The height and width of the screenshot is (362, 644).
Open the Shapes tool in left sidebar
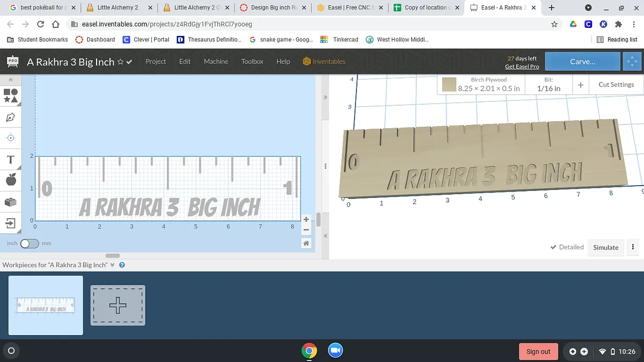[11, 95]
